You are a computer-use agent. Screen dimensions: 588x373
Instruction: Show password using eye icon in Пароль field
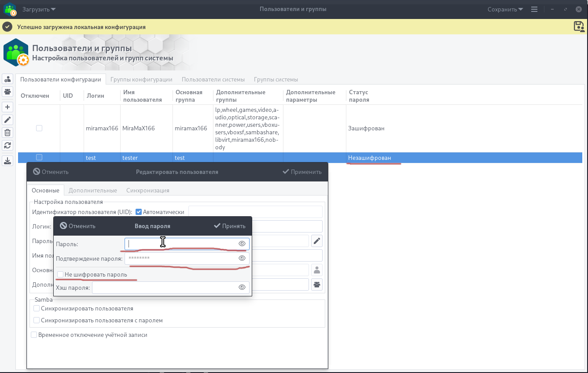point(242,244)
